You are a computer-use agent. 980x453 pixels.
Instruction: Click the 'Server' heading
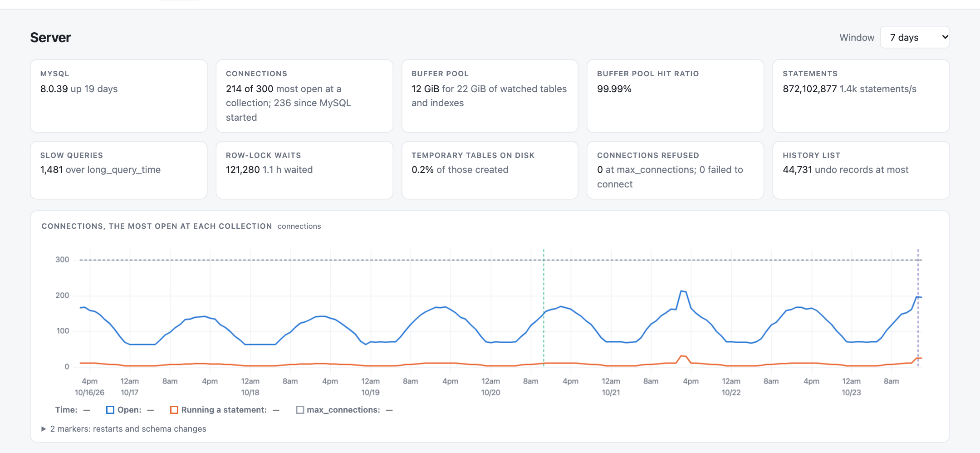(x=50, y=37)
